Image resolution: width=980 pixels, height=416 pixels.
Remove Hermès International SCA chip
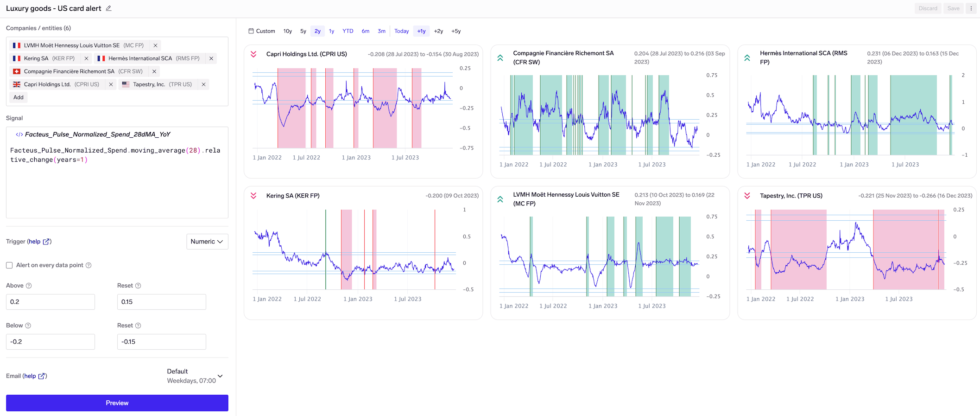click(211, 58)
